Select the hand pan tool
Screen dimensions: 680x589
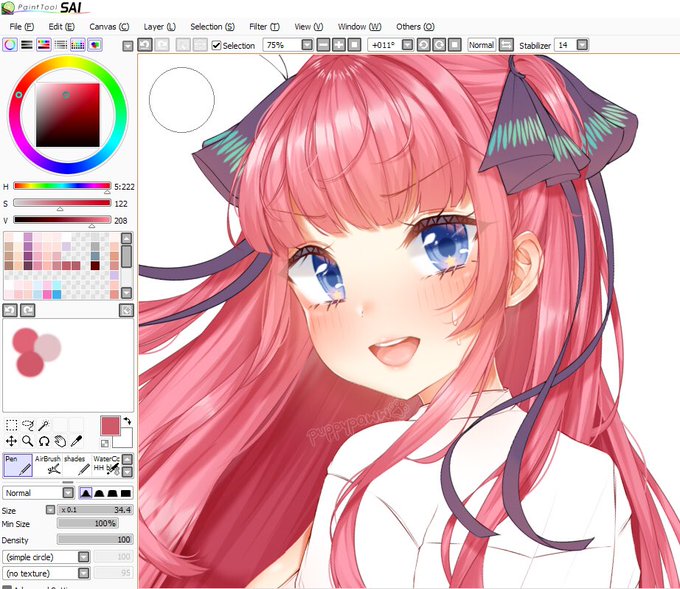tap(60, 441)
